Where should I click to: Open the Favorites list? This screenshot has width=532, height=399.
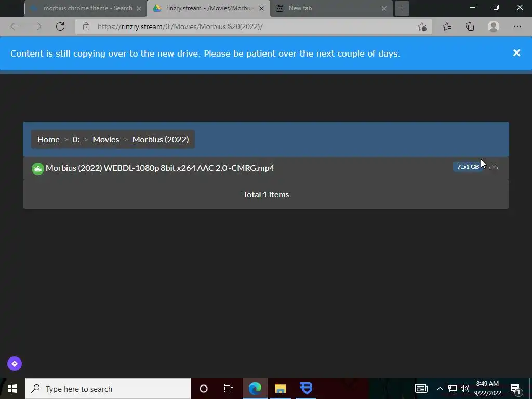[447, 26]
